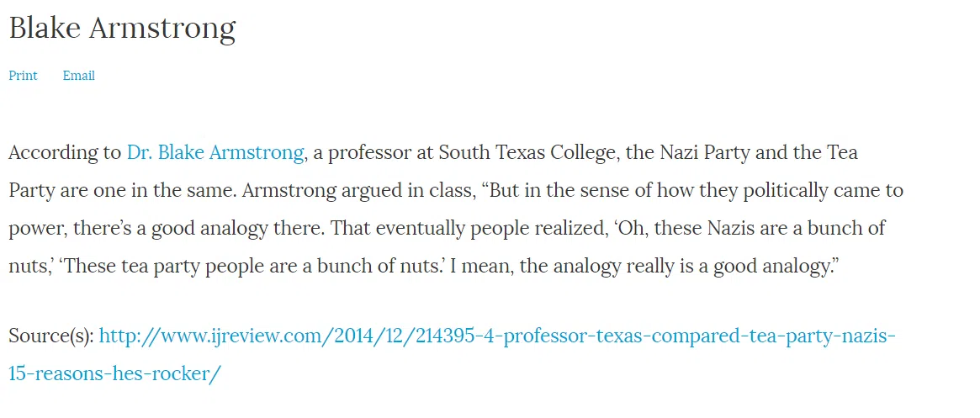
Task: Click the Print link
Action: click(x=23, y=76)
